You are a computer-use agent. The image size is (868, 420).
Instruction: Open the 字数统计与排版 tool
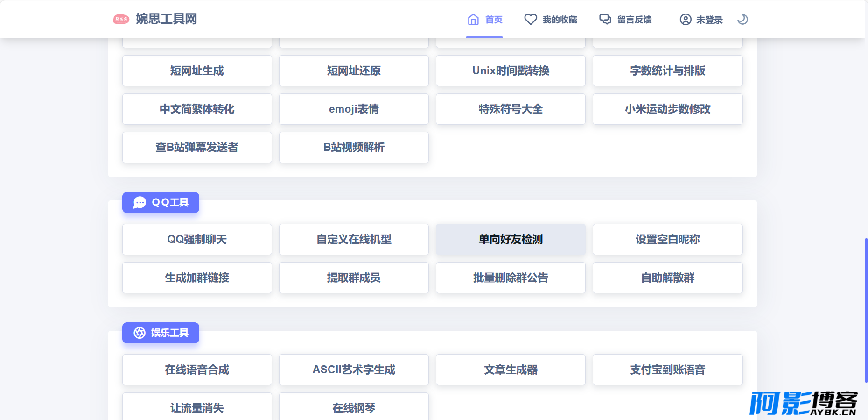click(x=667, y=71)
